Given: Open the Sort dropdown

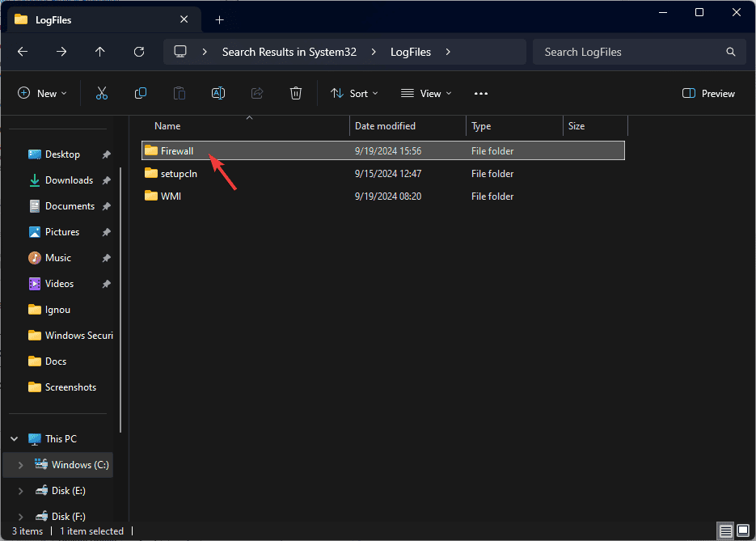Looking at the screenshot, I should pos(356,94).
